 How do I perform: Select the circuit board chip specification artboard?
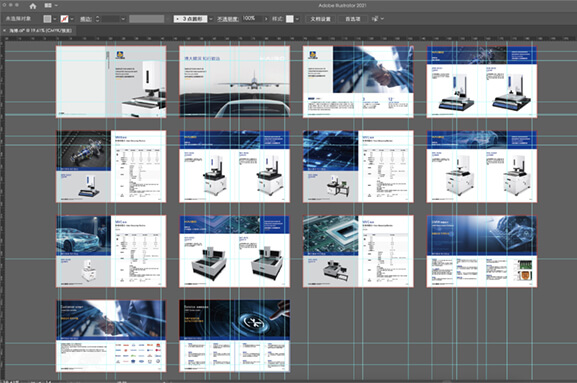(358, 251)
